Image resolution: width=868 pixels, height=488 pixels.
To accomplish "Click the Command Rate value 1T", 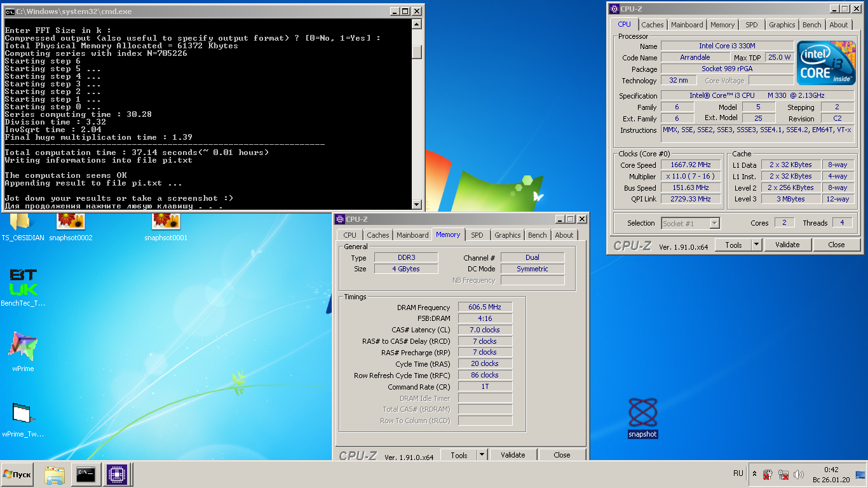I will pos(485,386).
